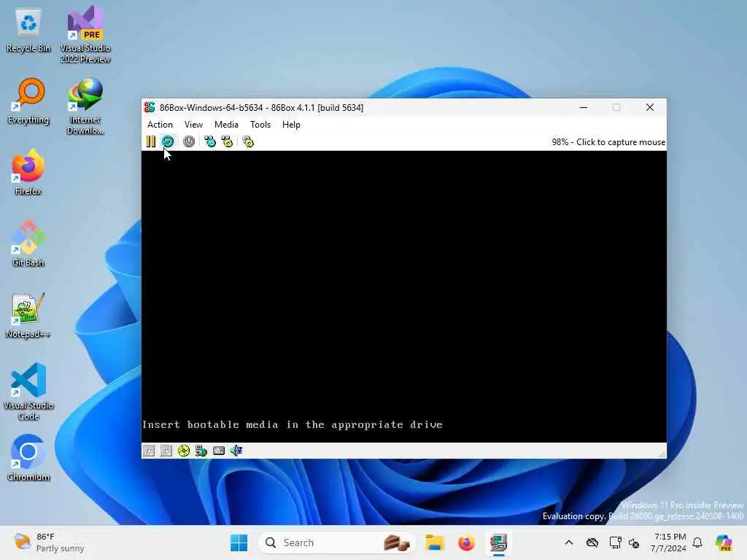Click second floppy drive status bar icon
The height and width of the screenshot is (560, 747).
click(x=166, y=451)
